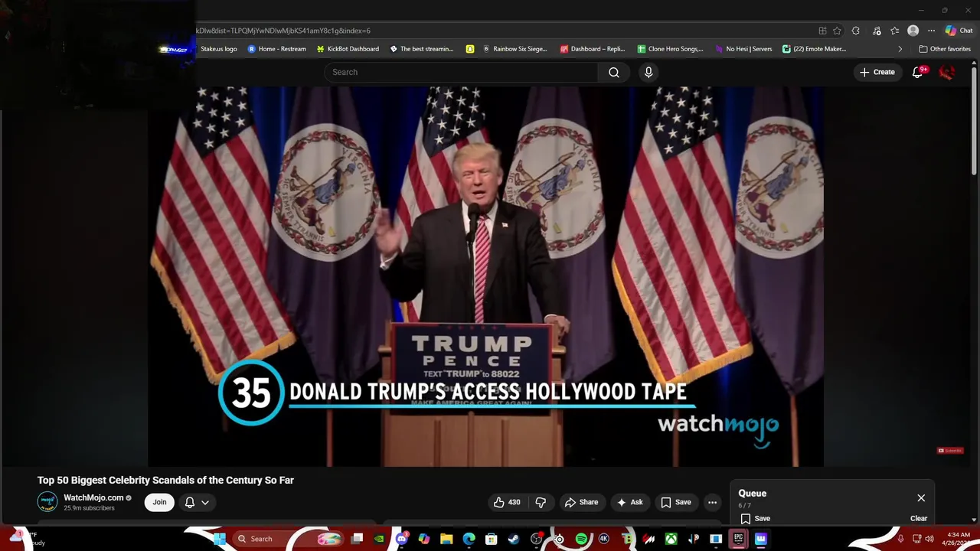This screenshot has height=551, width=980.
Task: Open Other favorites folder
Action: (945, 49)
